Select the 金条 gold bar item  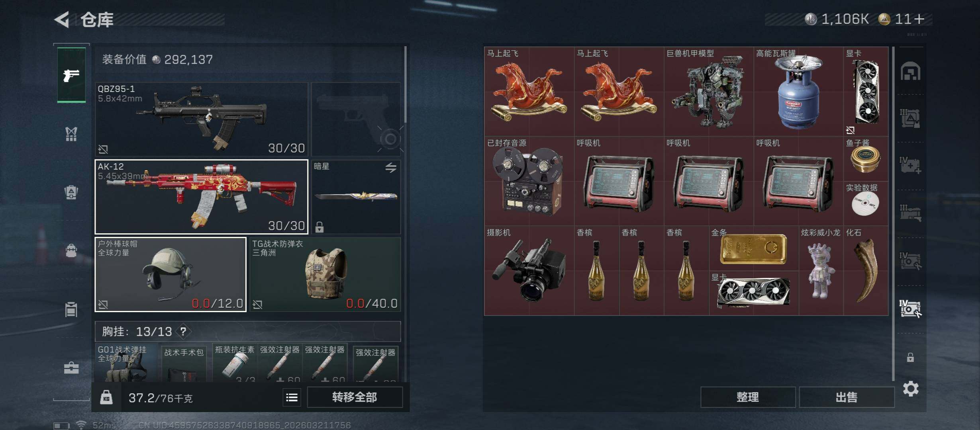tap(753, 248)
